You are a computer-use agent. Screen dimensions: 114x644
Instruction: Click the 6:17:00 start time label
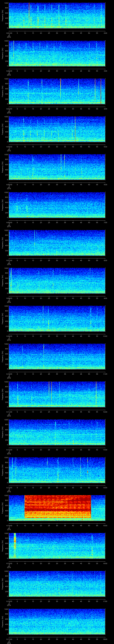[9, 639]
